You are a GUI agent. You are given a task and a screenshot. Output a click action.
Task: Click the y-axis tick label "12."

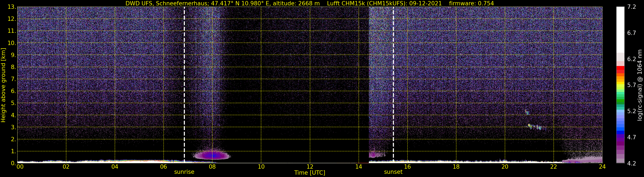tap(12, 19)
